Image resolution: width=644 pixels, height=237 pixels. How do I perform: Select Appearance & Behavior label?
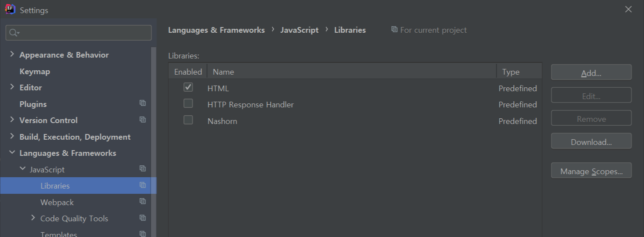point(64,55)
